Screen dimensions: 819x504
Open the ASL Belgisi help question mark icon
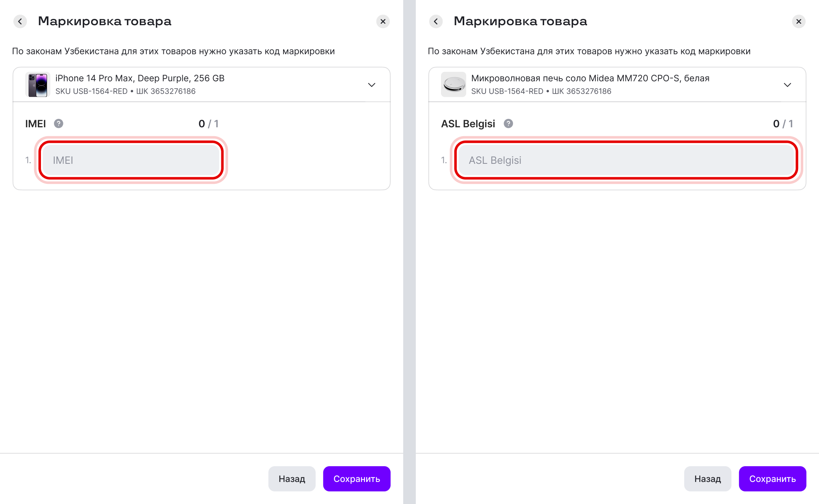(508, 124)
